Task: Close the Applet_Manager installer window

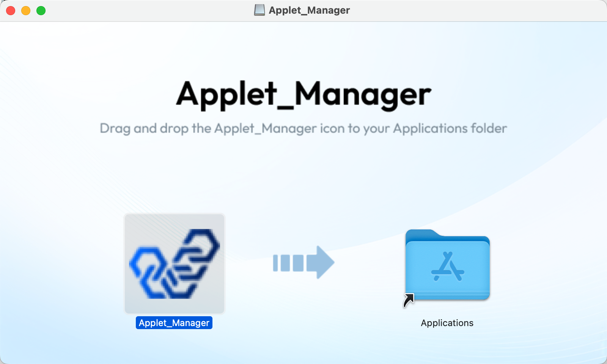Action: 11,11
